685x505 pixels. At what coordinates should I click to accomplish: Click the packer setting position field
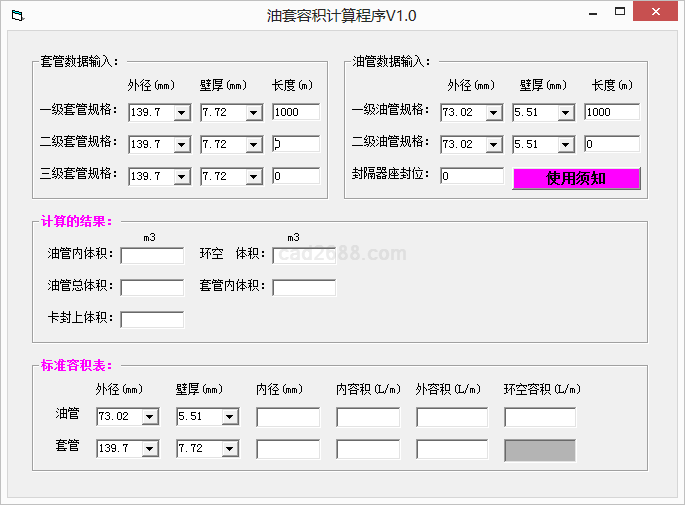pyautogui.click(x=471, y=176)
